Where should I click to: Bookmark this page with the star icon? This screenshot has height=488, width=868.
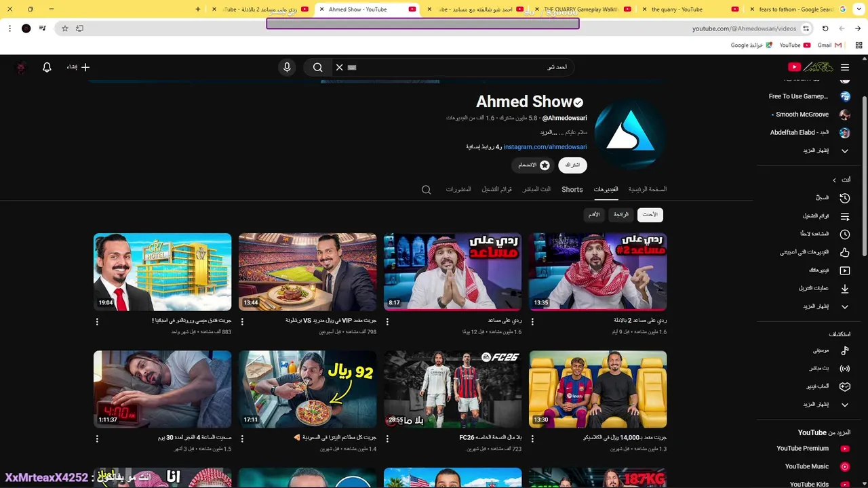tap(65, 28)
